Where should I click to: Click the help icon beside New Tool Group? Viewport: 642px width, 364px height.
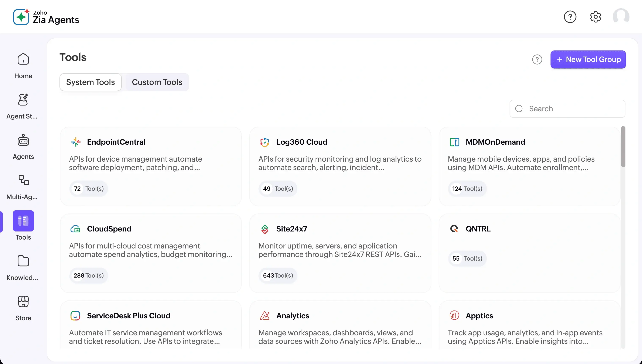[x=537, y=59]
